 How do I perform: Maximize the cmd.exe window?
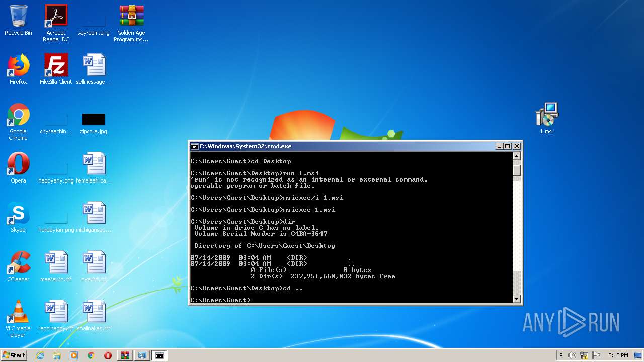coord(508,146)
